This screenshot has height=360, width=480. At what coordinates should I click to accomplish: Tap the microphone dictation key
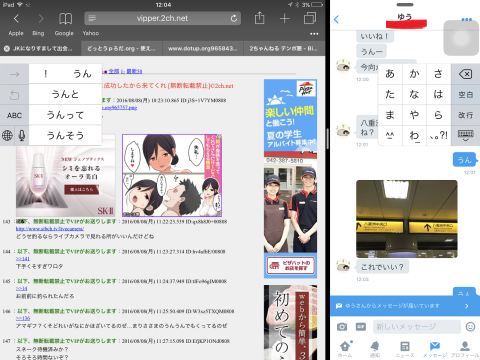pyautogui.click(x=22, y=135)
